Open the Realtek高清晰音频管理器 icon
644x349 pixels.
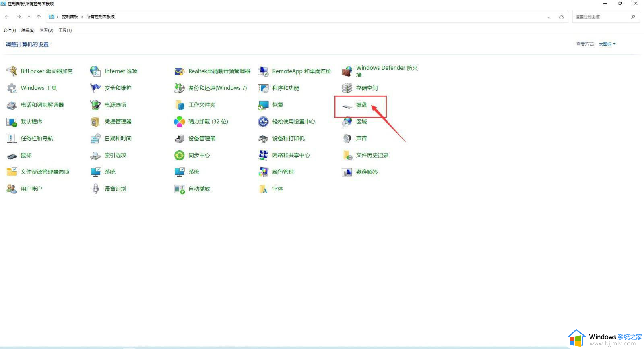180,71
